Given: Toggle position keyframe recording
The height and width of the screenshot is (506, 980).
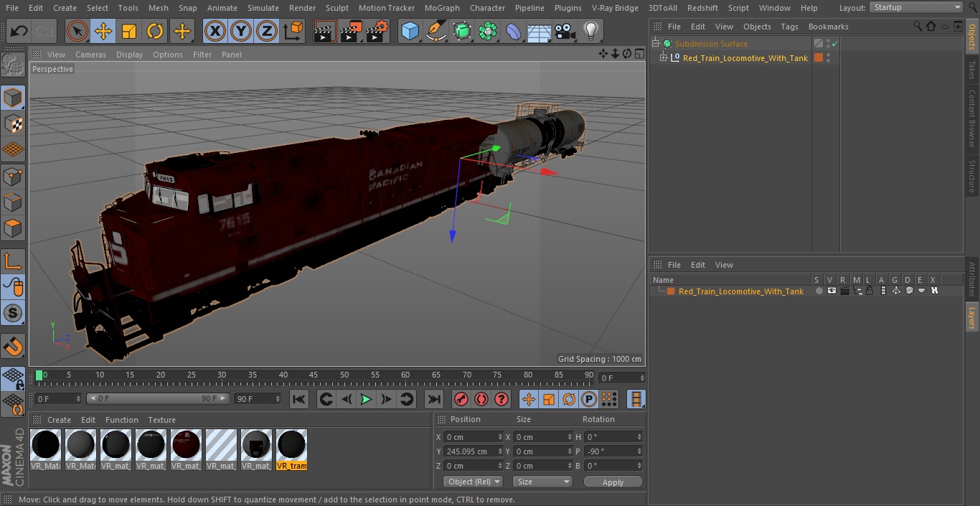Looking at the screenshot, I should 529,399.
